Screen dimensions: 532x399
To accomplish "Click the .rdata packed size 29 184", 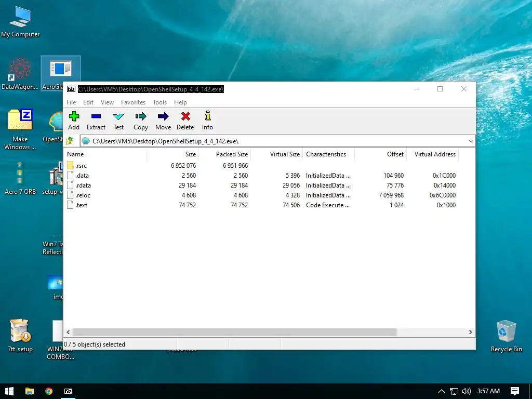I will (x=239, y=185).
